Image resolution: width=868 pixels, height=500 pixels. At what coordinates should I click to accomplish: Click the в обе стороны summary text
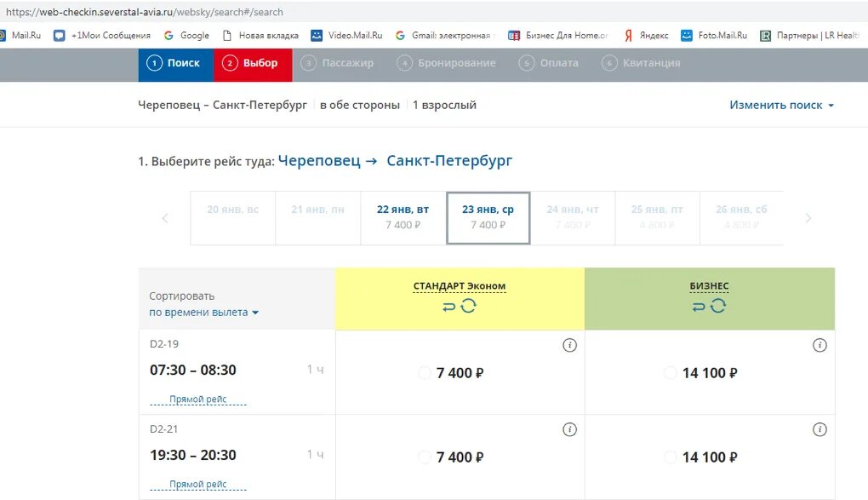coord(360,105)
